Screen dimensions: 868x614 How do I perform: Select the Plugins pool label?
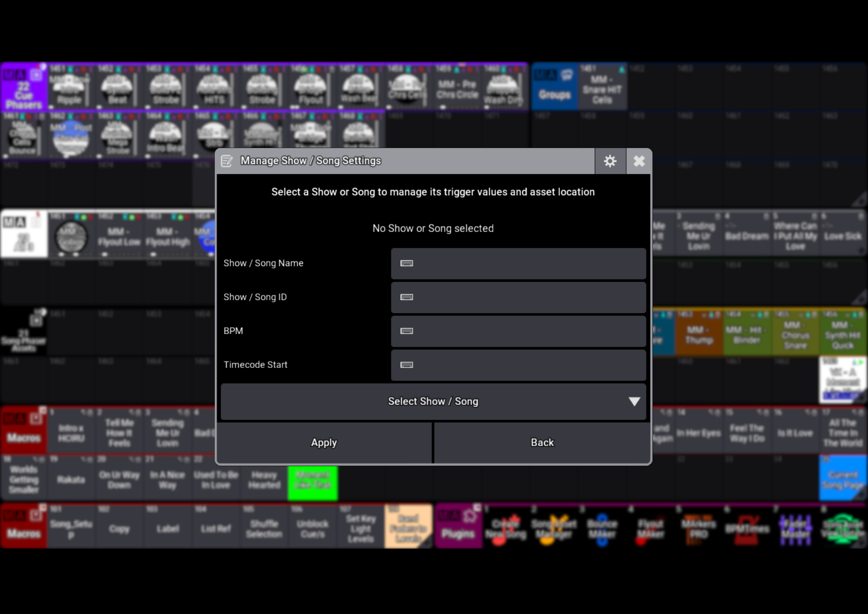click(458, 526)
